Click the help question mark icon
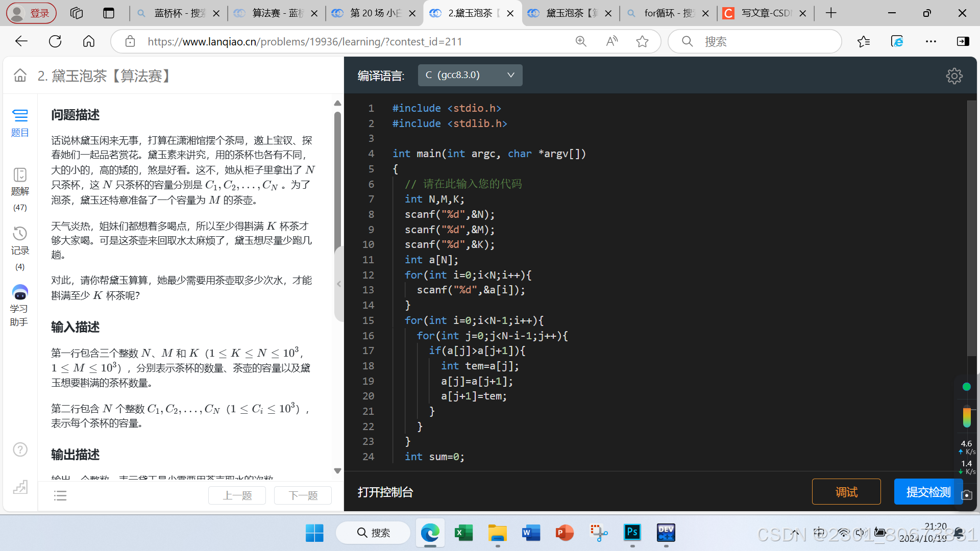Screen dimensions: 980x551 point(20,449)
